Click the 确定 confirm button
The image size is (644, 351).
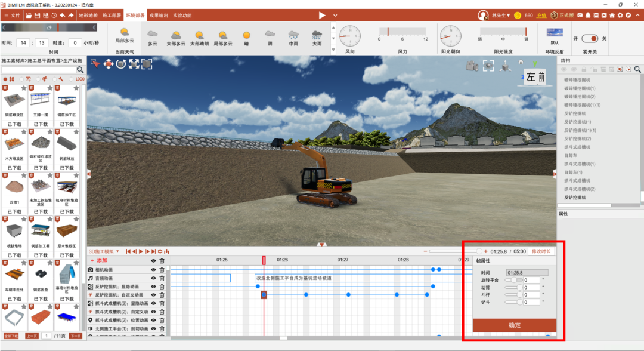tap(515, 325)
